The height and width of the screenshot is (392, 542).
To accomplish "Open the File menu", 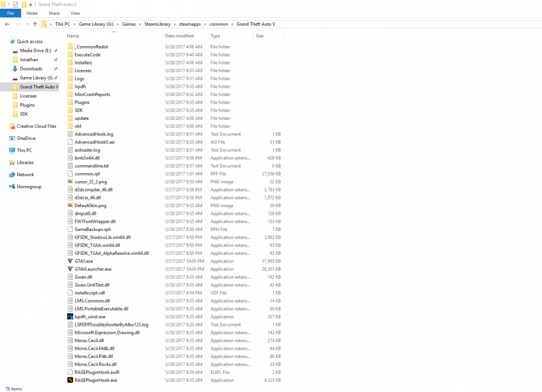I will pyautogui.click(x=10, y=13).
